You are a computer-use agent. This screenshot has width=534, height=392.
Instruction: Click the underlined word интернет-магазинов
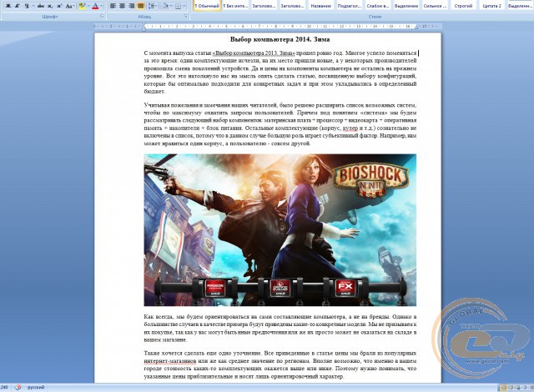(170, 361)
